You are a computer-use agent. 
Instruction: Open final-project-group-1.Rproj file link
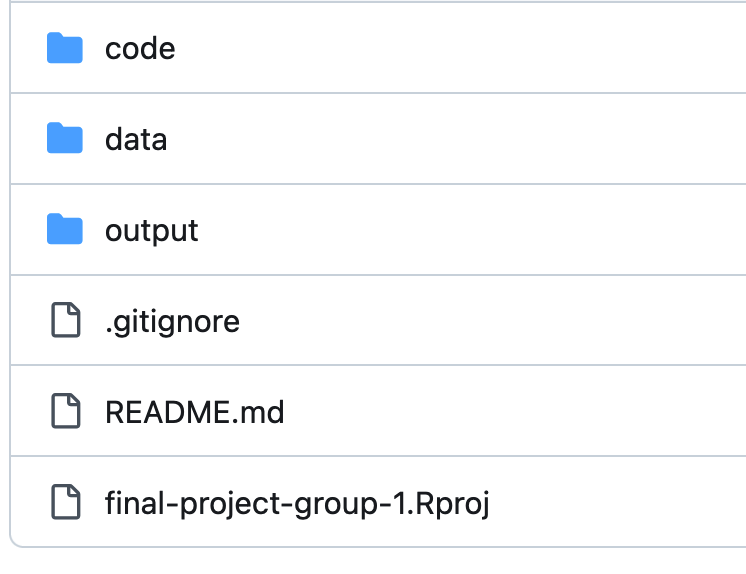(x=297, y=502)
